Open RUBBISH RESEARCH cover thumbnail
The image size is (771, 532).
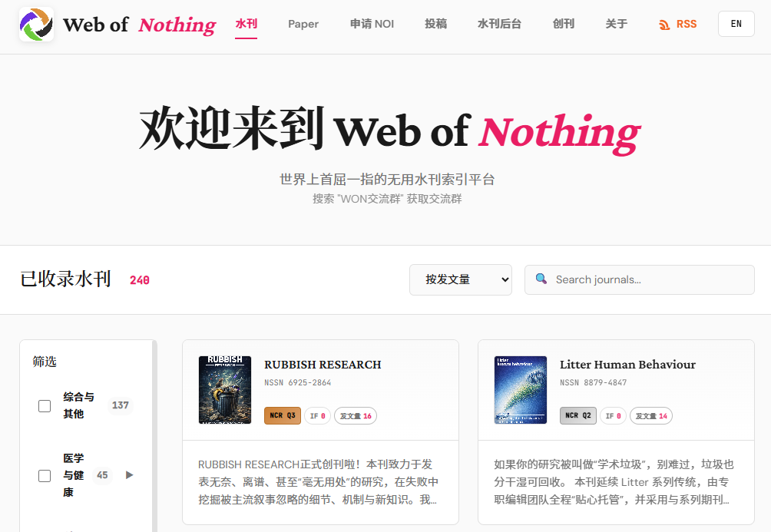tap(225, 390)
